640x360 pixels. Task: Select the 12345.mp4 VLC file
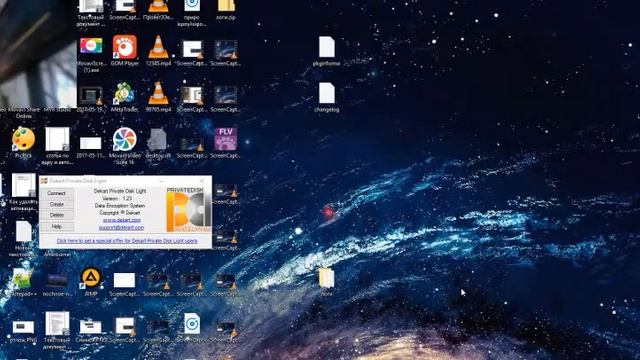pos(158,51)
